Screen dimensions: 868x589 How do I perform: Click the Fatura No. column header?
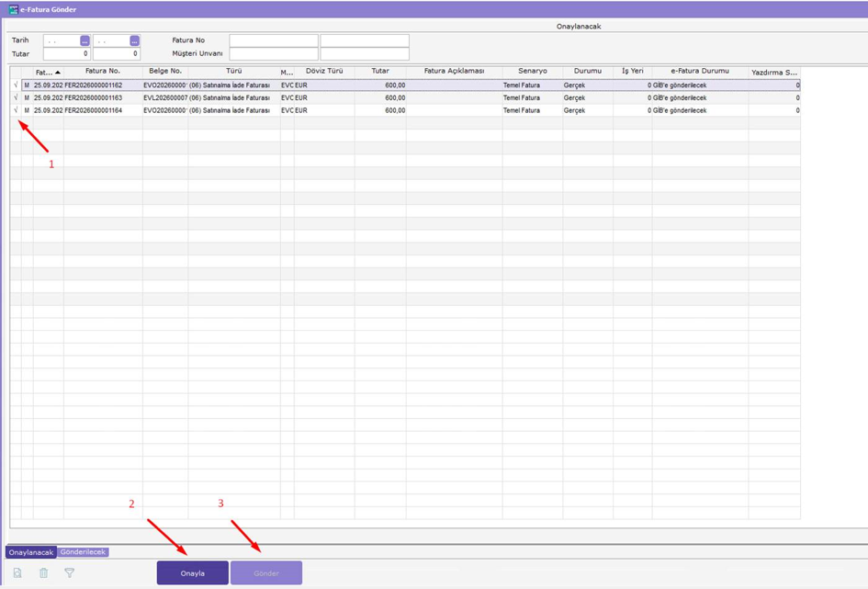point(103,72)
